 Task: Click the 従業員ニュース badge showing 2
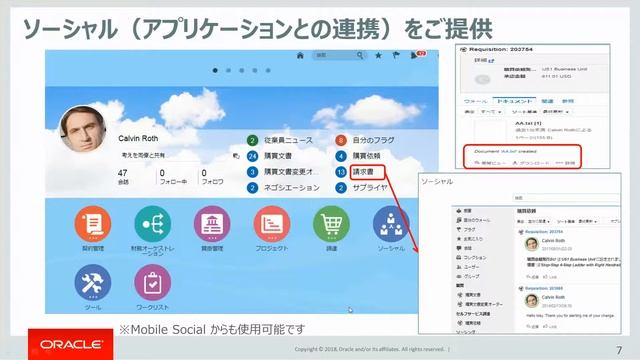click(x=253, y=140)
